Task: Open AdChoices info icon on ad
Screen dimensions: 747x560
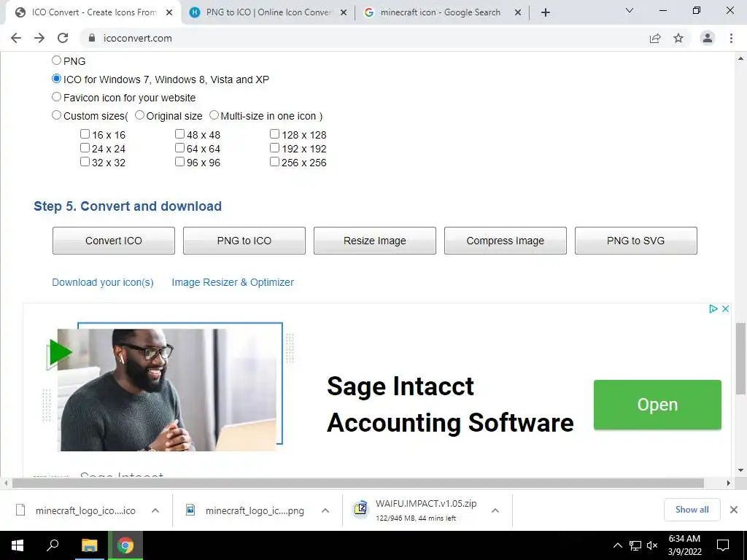Action: 713,308
